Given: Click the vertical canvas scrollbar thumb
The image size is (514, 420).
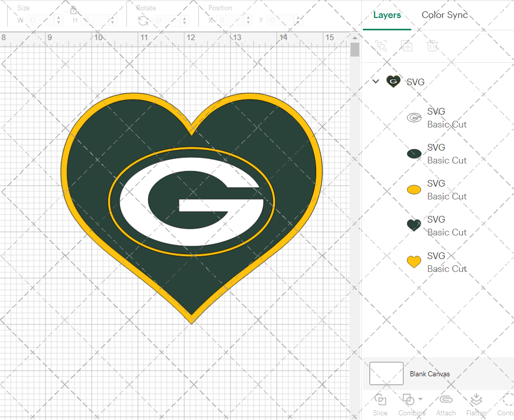Looking at the screenshot, I should coord(355,50).
